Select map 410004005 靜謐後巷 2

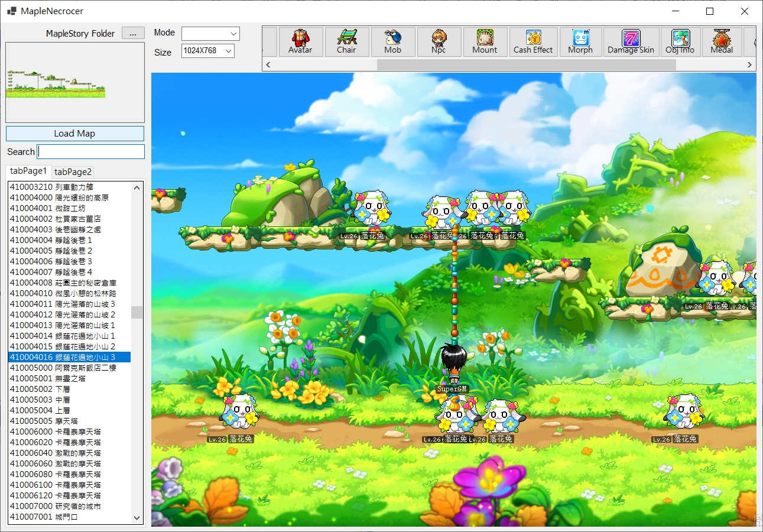tap(69, 251)
